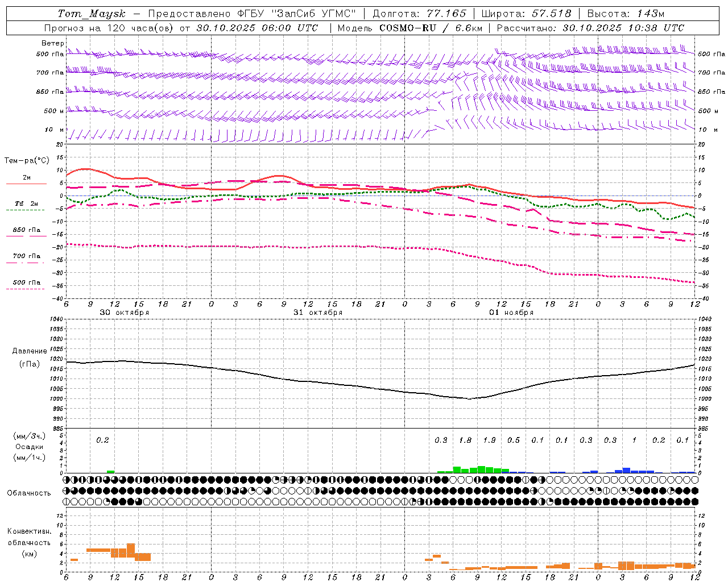
Task: Click the 30 октября date label
Action: (125, 313)
